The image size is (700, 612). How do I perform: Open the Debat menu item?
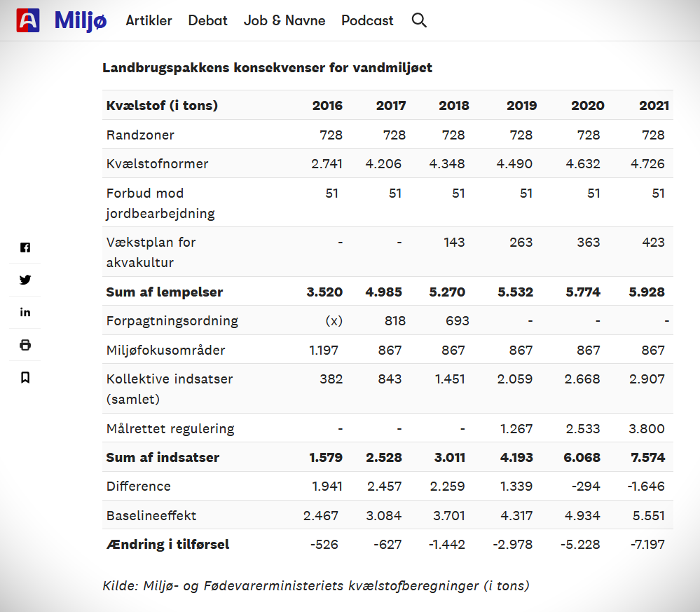coord(207,20)
